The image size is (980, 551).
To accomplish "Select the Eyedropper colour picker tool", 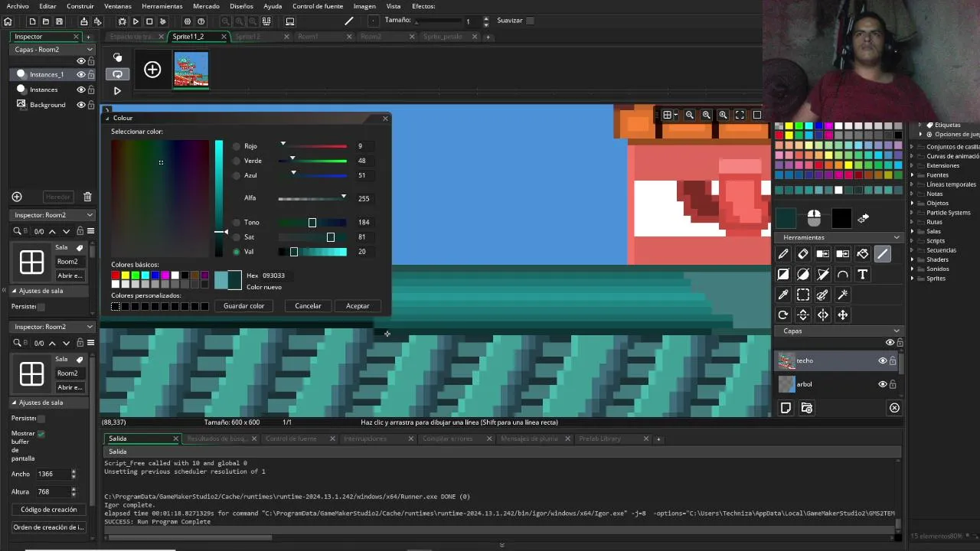I will tap(783, 295).
